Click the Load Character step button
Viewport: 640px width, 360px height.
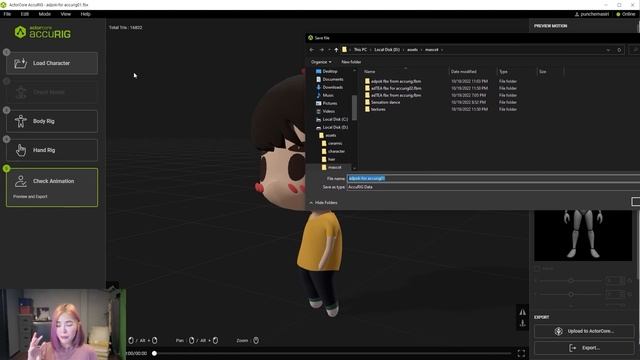52,63
